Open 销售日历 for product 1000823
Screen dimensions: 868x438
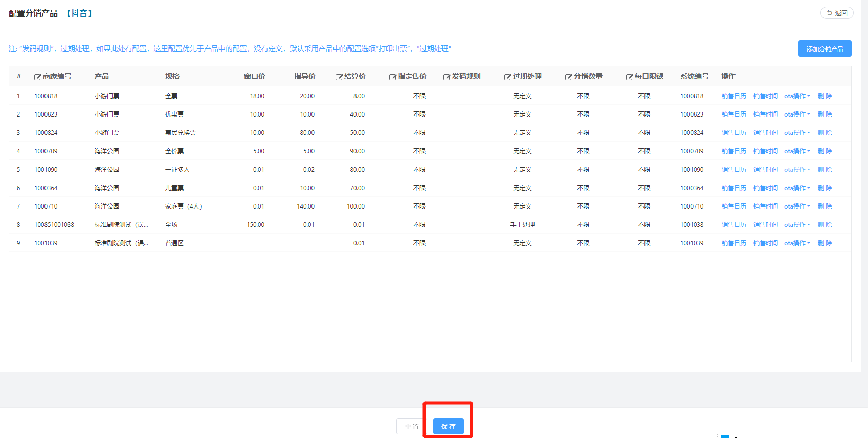click(733, 114)
